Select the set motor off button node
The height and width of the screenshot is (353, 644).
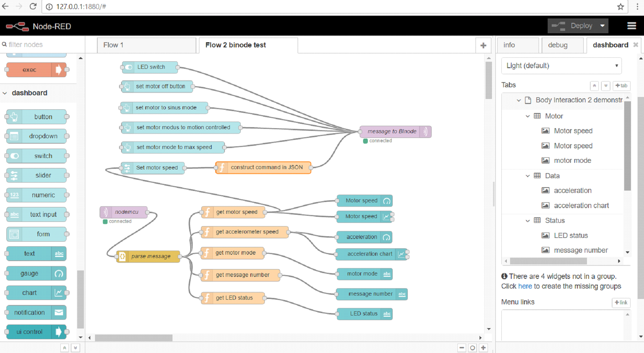(157, 86)
